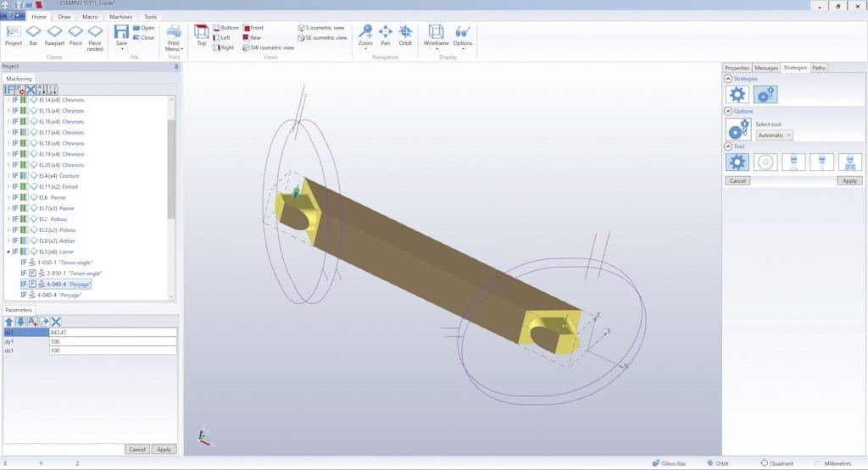Collapse the Strategies section chevron
868x470 pixels.
[728, 79]
